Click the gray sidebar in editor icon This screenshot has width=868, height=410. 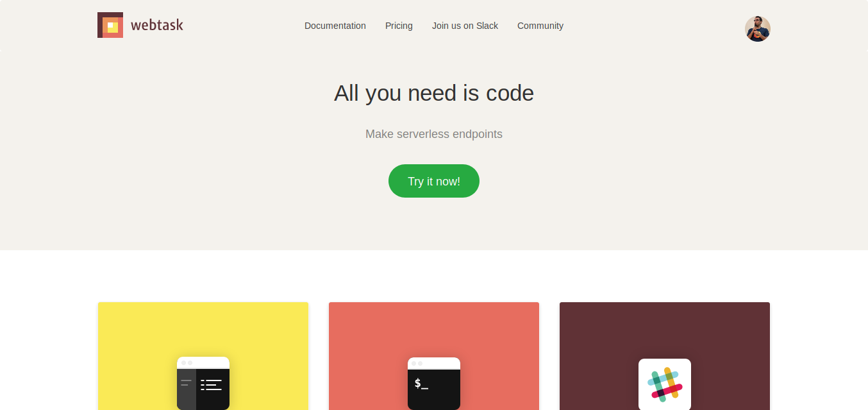(187, 389)
